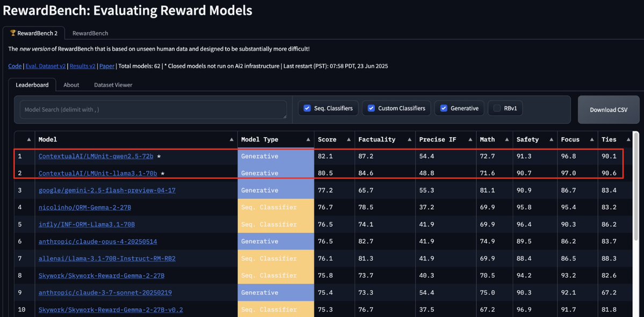Sort by Precise IF column arrow
Viewport: 644px width, 317px height.
click(x=471, y=139)
